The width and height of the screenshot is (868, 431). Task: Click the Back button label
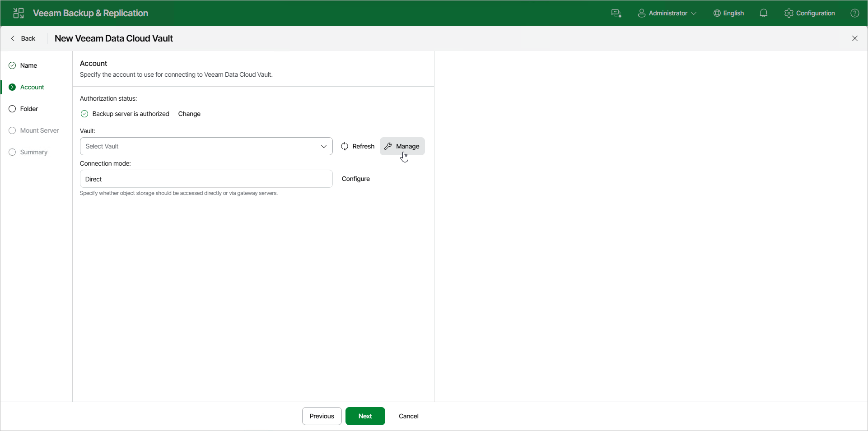[x=28, y=38]
